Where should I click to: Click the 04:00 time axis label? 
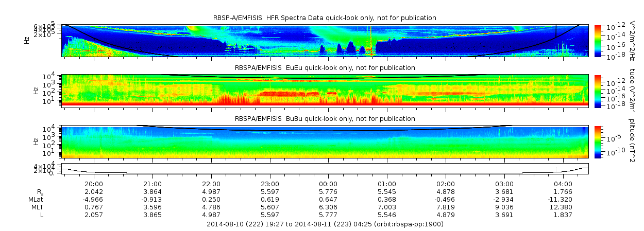pyautogui.click(x=563, y=184)
